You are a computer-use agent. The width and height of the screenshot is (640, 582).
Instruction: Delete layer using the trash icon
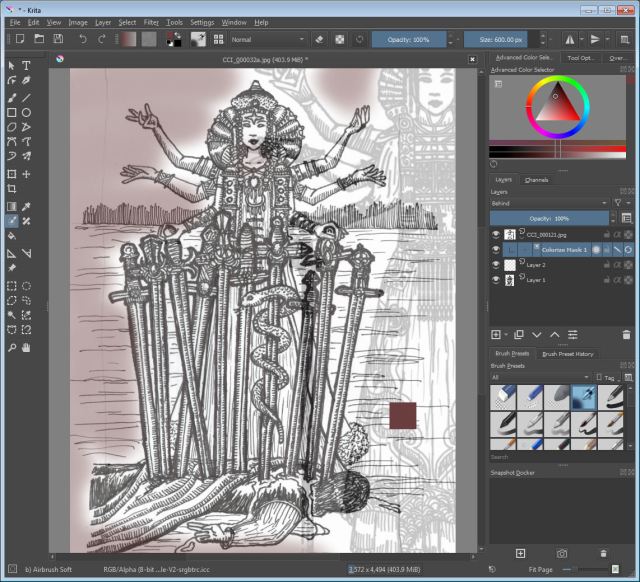pos(626,334)
